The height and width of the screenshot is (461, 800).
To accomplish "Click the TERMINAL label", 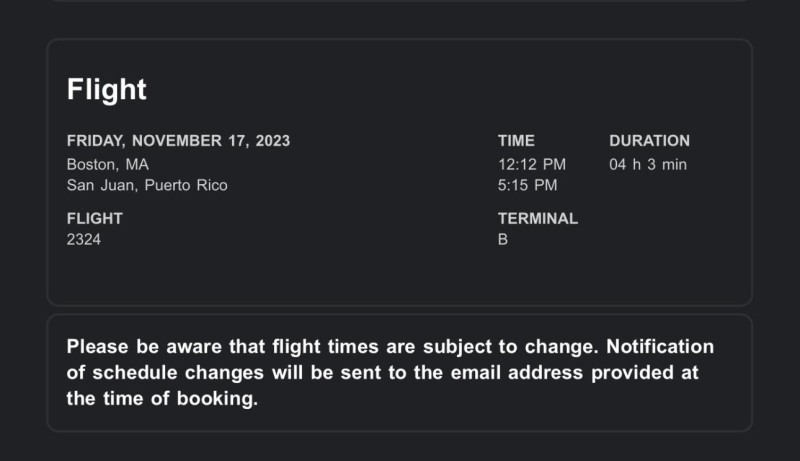I will click(x=538, y=218).
